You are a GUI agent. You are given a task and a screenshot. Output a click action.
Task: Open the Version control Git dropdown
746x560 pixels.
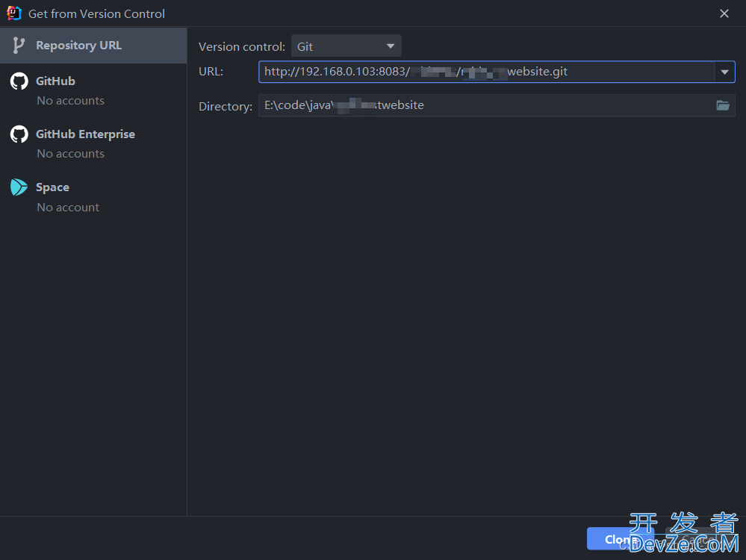pos(346,46)
